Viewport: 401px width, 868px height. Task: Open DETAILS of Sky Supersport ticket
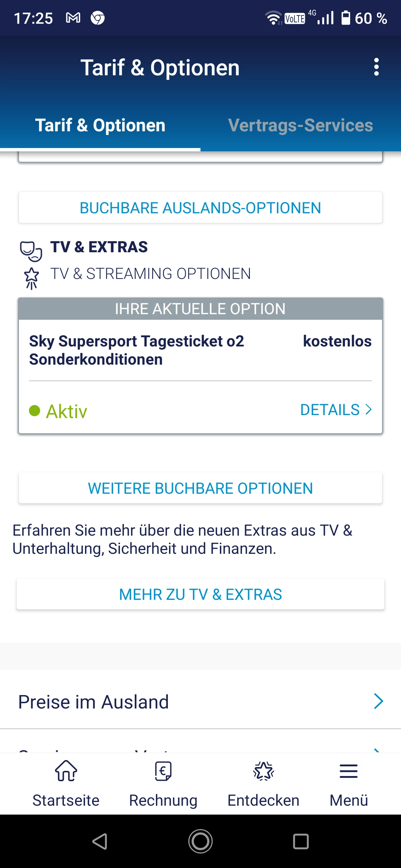pos(336,410)
